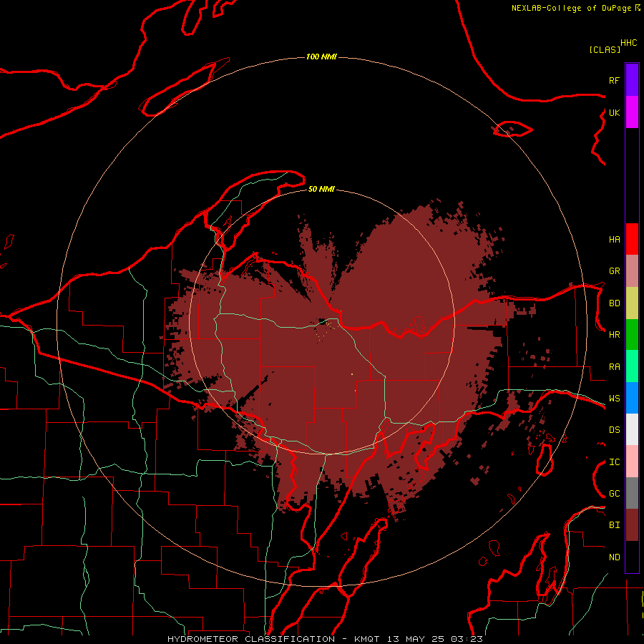
Task: Click the BI dark-red legend swatch
Action: tap(632, 525)
